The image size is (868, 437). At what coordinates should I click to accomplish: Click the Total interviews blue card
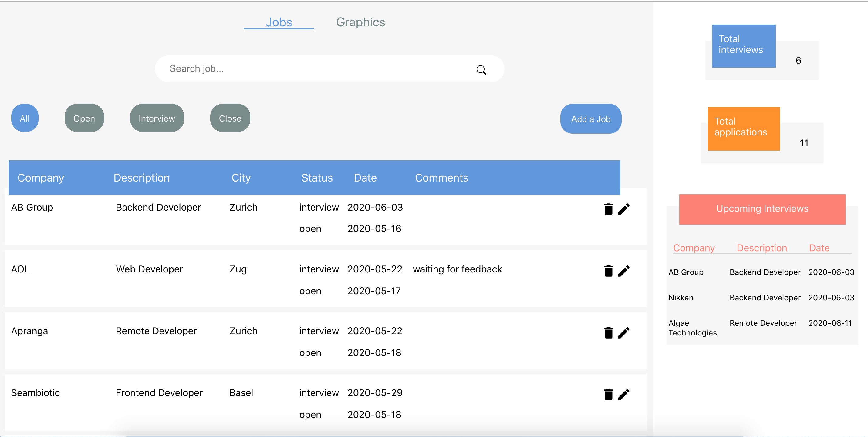click(743, 46)
